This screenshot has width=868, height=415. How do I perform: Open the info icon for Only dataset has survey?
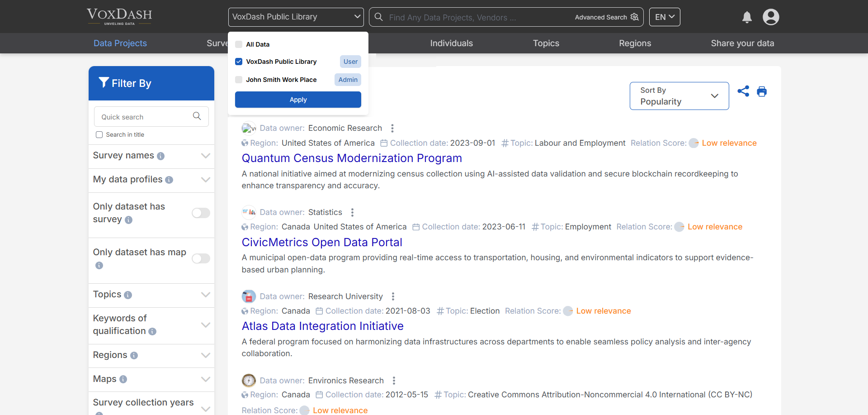pyautogui.click(x=128, y=220)
